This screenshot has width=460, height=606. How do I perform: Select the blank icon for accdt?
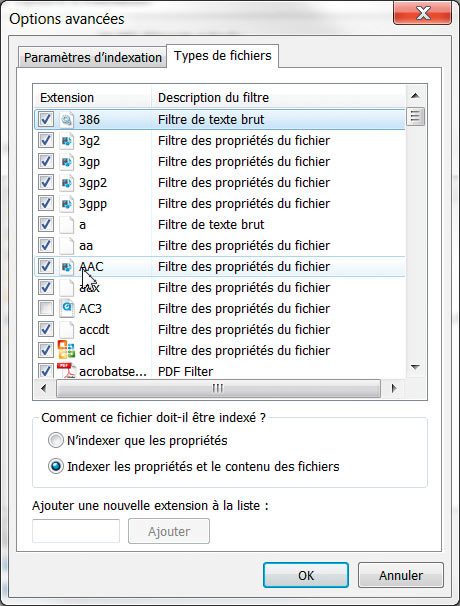click(66, 330)
